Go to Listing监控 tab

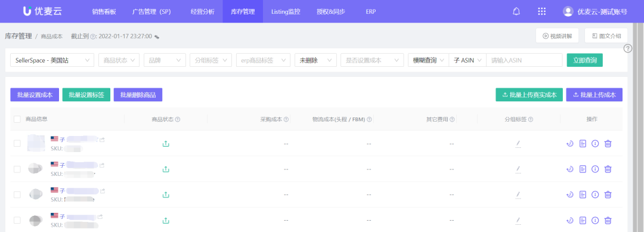[286, 11]
